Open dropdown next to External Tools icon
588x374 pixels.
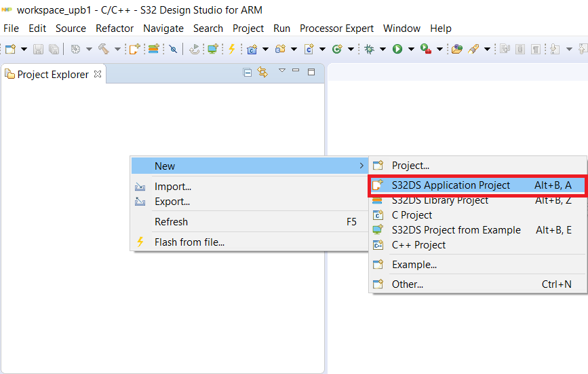pos(440,49)
